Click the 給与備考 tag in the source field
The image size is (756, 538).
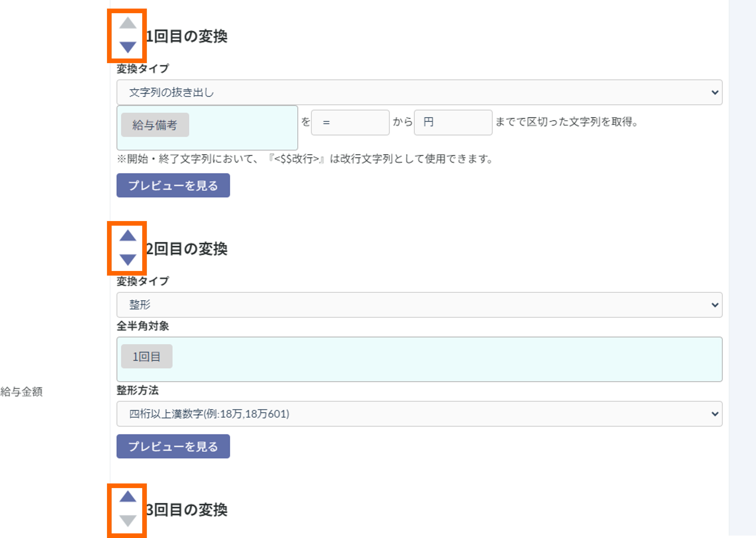pyautogui.click(x=155, y=125)
